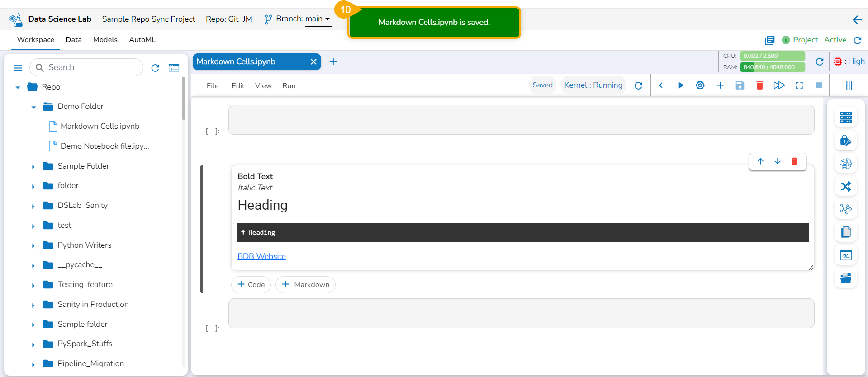Click the restart kernel refresh icon
The width and height of the screenshot is (868, 377).
[638, 85]
